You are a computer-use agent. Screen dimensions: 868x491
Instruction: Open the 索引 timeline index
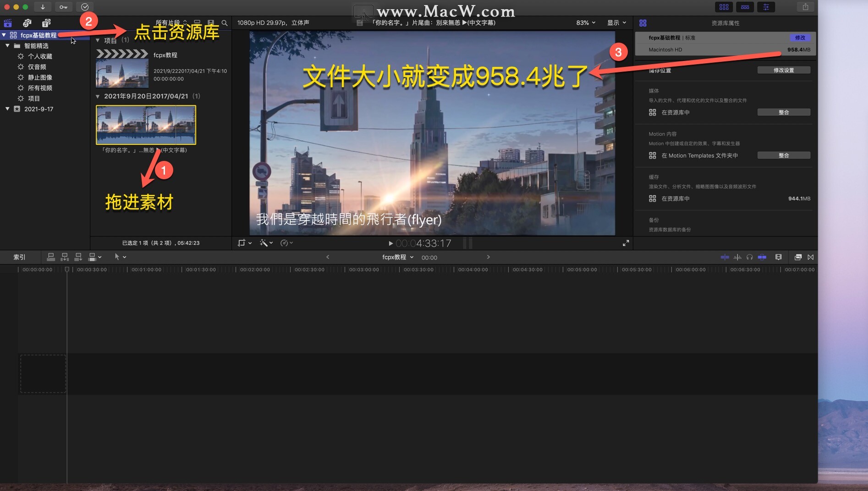pos(19,257)
